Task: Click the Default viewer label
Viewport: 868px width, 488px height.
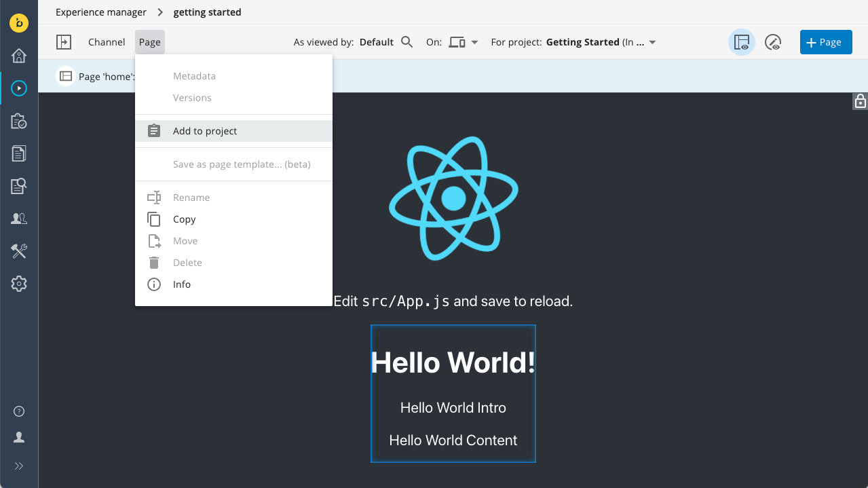Action: pyautogui.click(x=377, y=42)
